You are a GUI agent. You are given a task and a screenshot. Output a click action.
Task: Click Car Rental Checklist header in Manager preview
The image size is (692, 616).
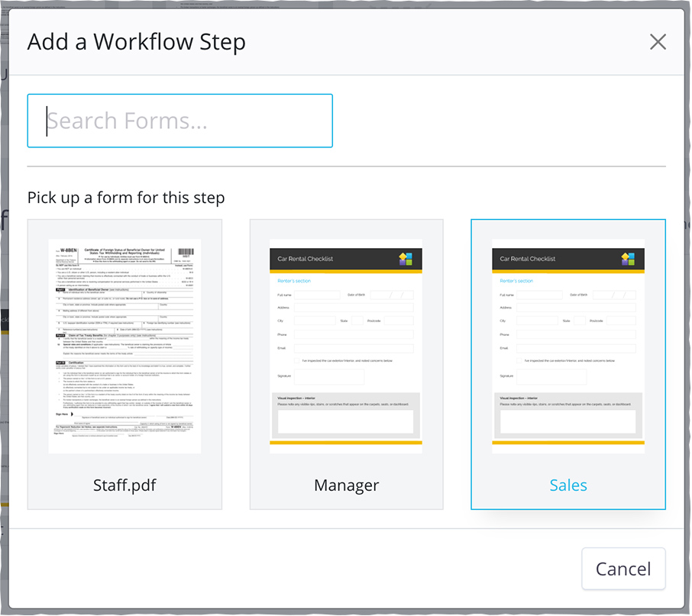306,259
